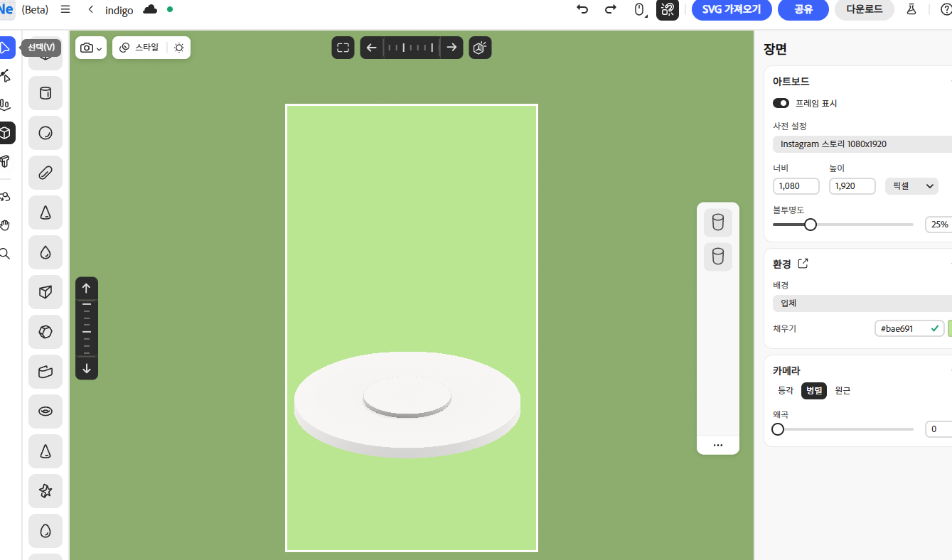Go back using the chevron beside indigo
The height and width of the screenshot is (560, 952).
90,9
